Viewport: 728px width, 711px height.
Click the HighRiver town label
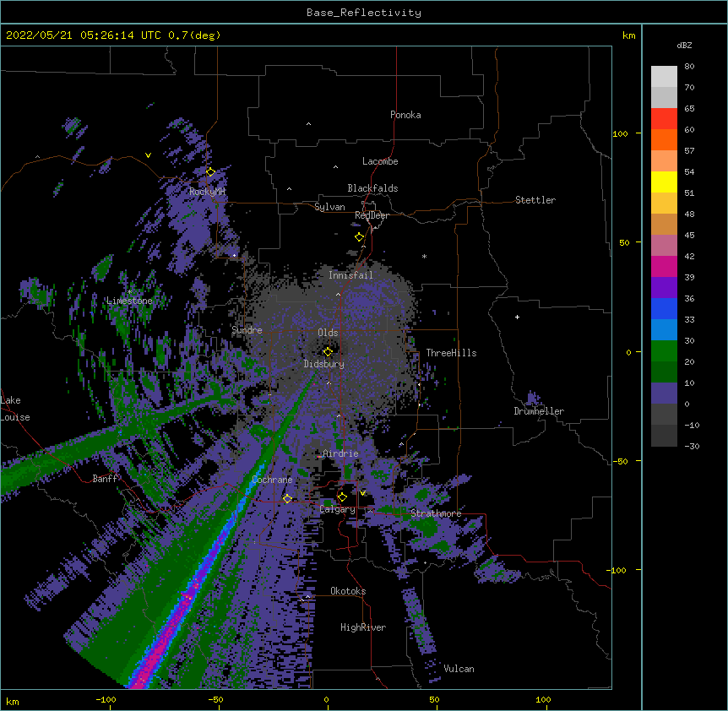point(363,627)
